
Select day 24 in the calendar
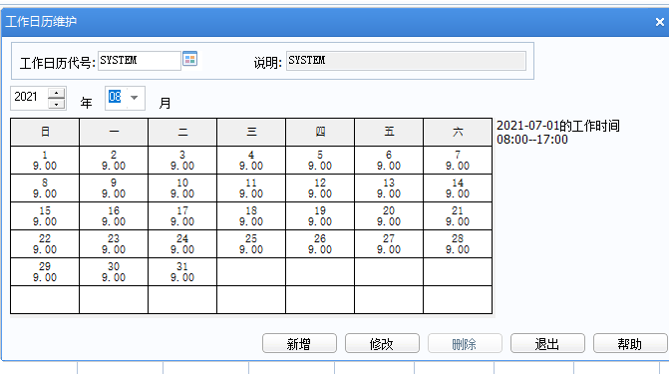(183, 244)
